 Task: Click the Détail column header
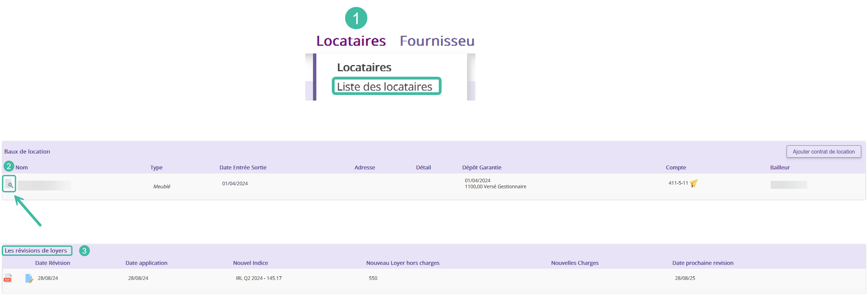[x=423, y=168]
